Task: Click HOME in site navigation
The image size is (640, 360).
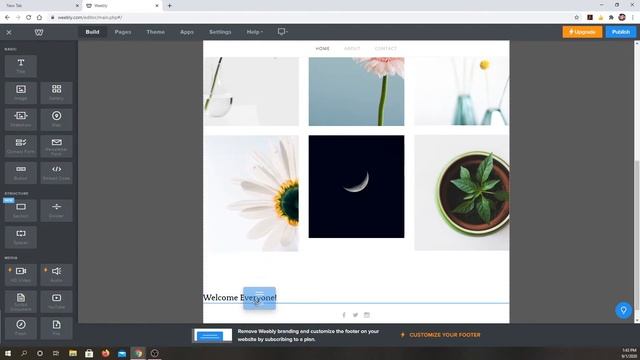Action: pos(322,49)
